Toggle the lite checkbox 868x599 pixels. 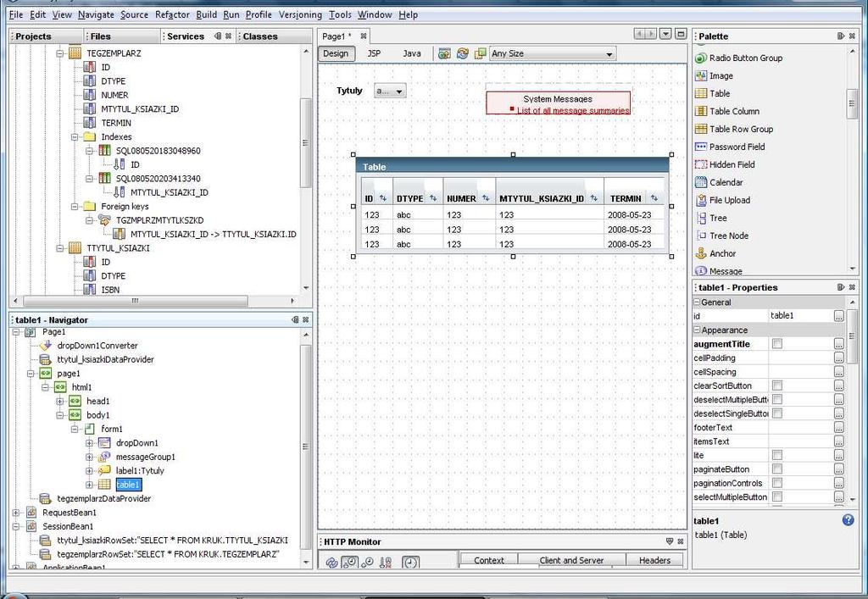[x=777, y=455]
